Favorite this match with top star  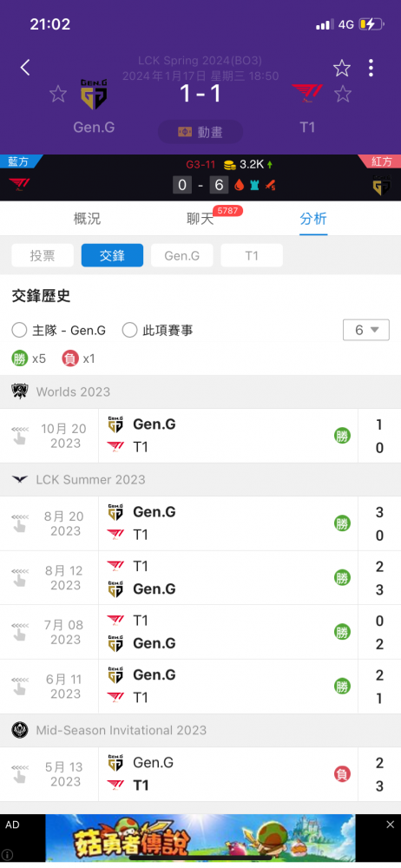(x=342, y=68)
